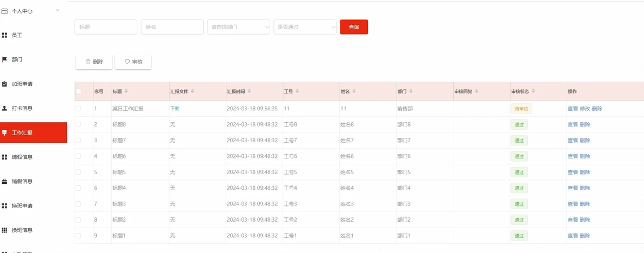Click the 加班申请 clipboard icon
The height and width of the screenshot is (253, 644).
[4, 84]
